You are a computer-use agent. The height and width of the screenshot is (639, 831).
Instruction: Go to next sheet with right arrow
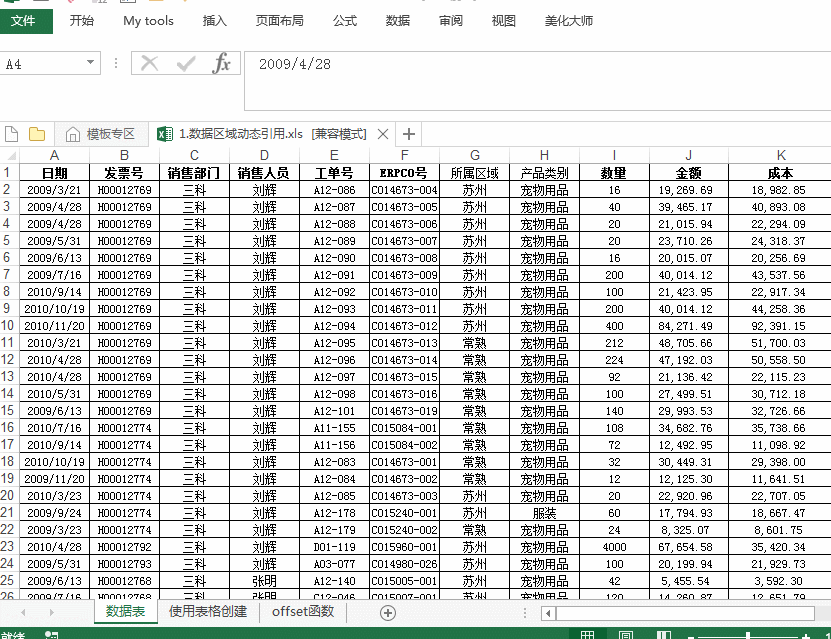(51, 613)
